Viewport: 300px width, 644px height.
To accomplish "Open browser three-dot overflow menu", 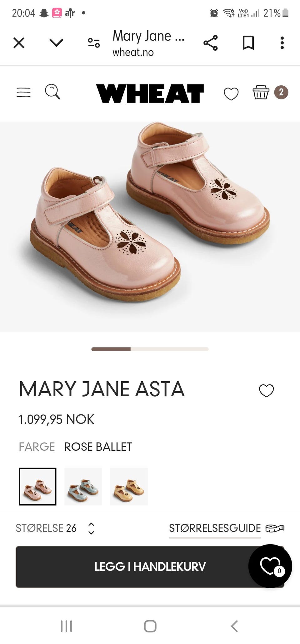I will (282, 43).
